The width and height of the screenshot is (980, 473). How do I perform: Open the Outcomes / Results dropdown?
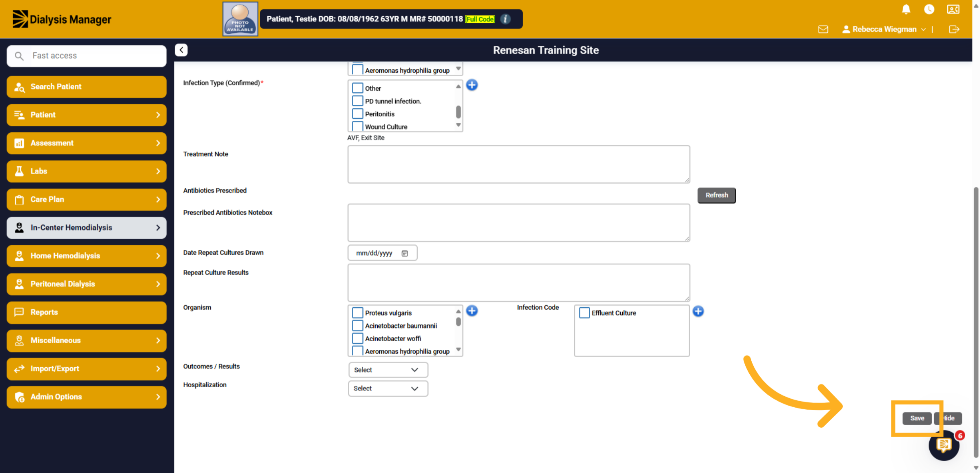(388, 370)
